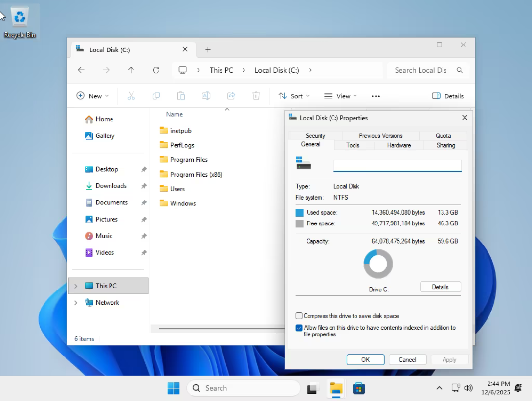Screen dimensions: 532x401
Task: Click Cancel in the Properties dialog
Action: [407, 360]
